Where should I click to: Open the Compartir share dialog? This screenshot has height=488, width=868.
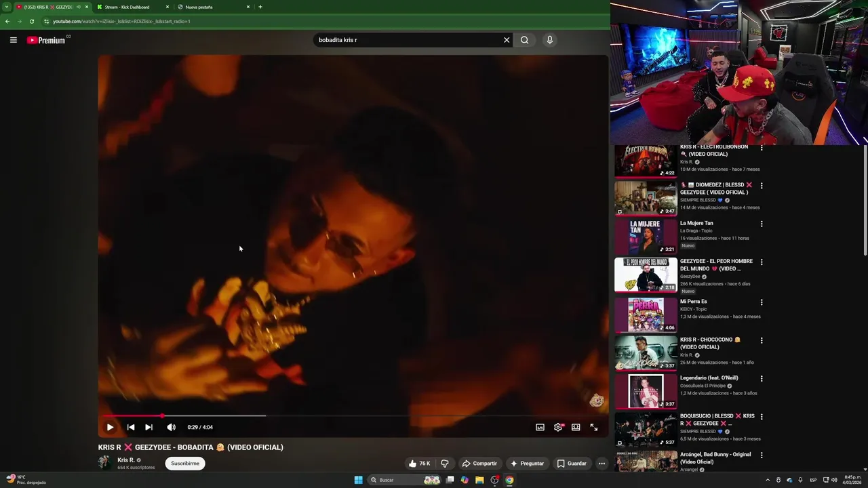479,464
